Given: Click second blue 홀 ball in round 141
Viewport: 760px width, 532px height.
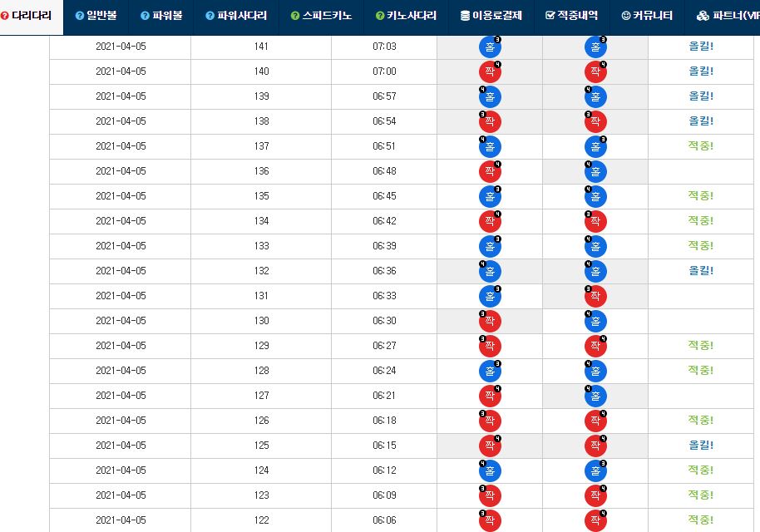Looking at the screenshot, I should click(595, 47).
